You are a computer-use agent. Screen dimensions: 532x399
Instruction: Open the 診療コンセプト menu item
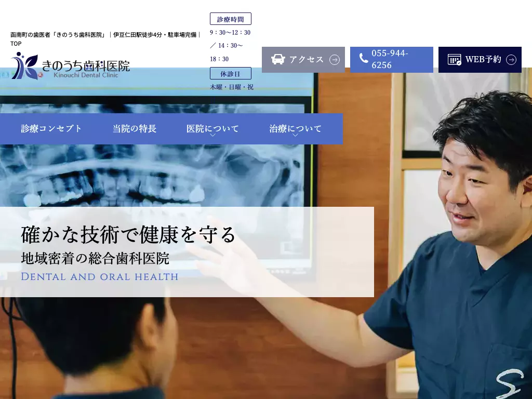(51, 129)
